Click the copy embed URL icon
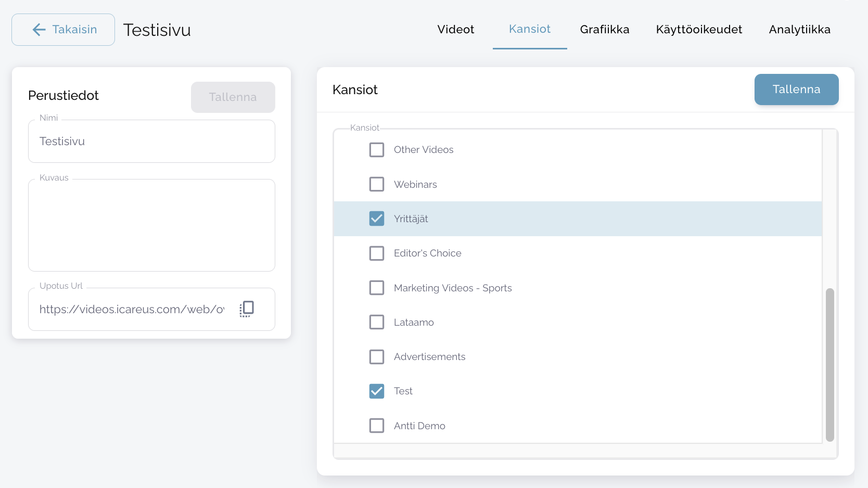 pos(247,309)
